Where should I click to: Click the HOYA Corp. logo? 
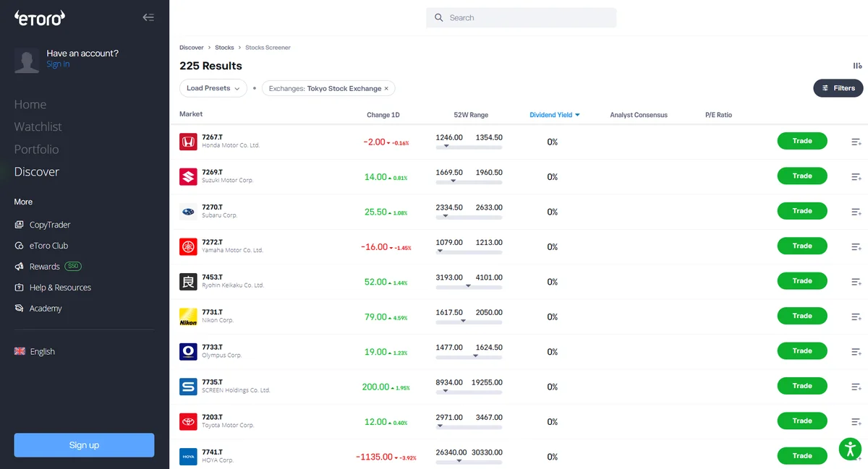click(188, 457)
